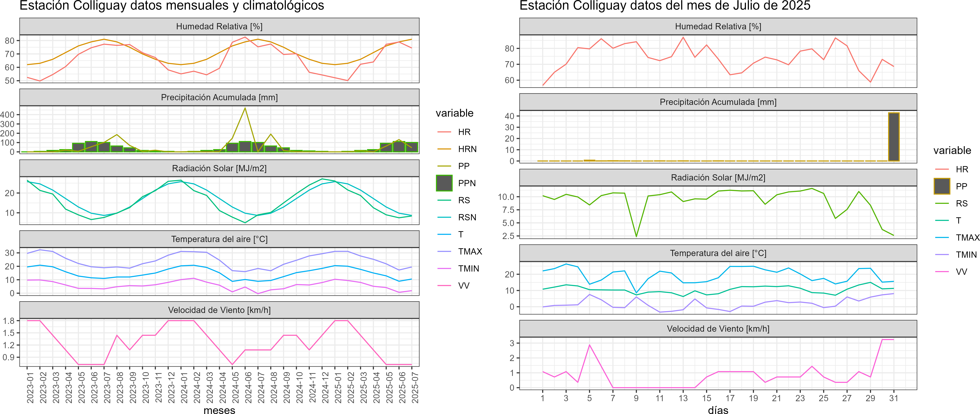Click the 1.8 y-axis label in wind panel
This screenshot has width=980, height=414.
(x=9, y=321)
